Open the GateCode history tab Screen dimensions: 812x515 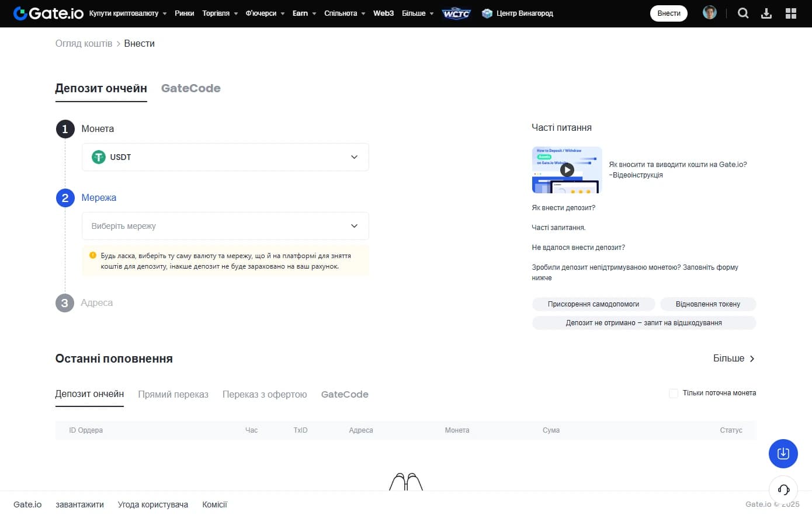tap(345, 394)
